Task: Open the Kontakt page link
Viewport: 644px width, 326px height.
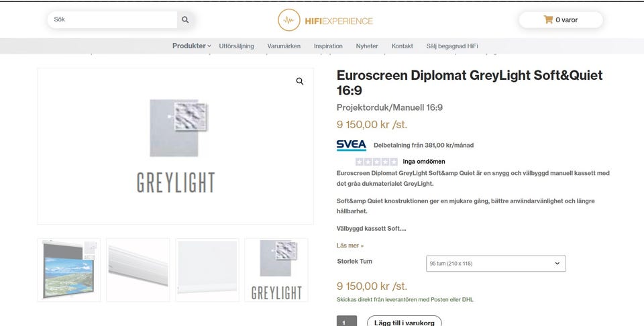Action: (x=402, y=46)
